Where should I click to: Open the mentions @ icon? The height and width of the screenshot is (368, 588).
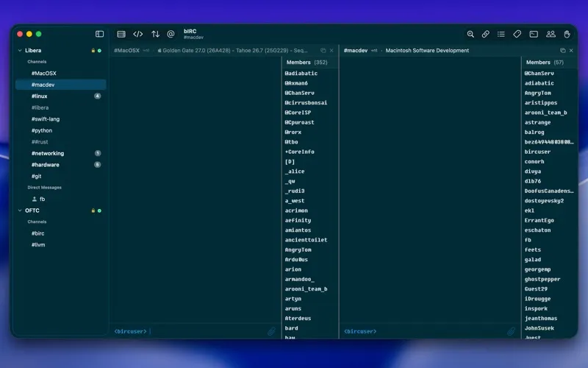(171, 34)
